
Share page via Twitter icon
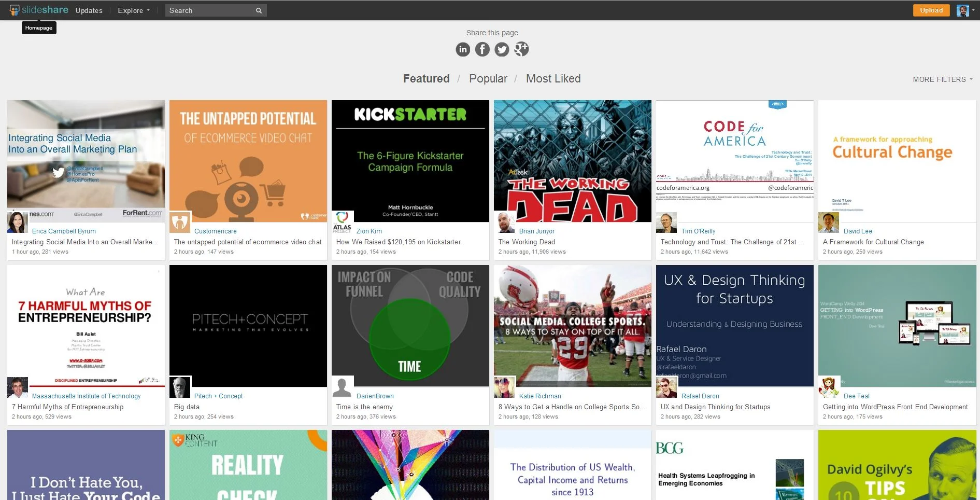point(502,49)
